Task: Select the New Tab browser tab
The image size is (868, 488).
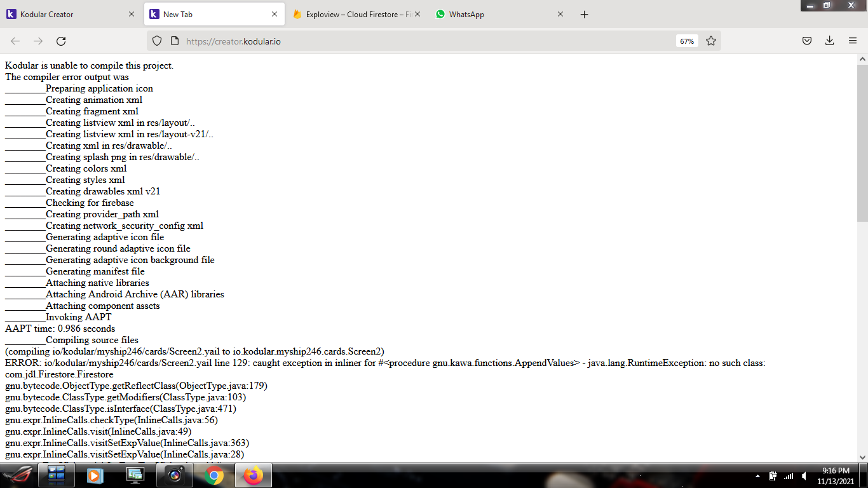Action: pos(214,14)
